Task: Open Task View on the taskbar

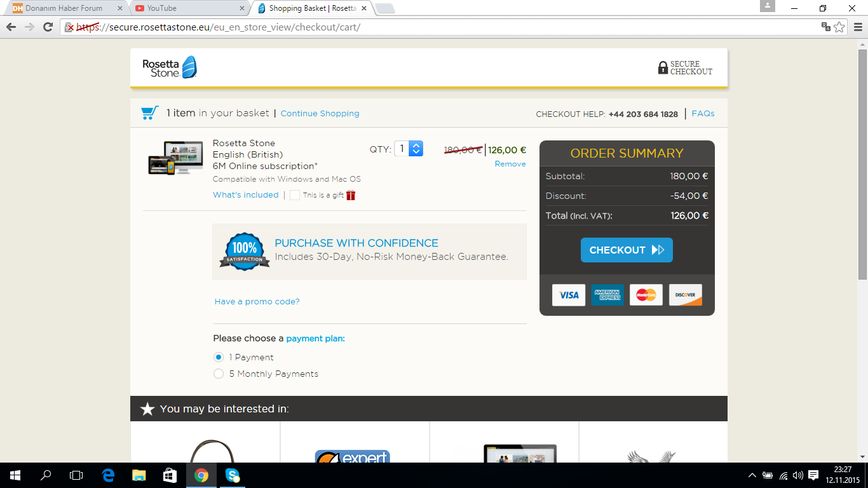Action: click(x=76, y=475)
